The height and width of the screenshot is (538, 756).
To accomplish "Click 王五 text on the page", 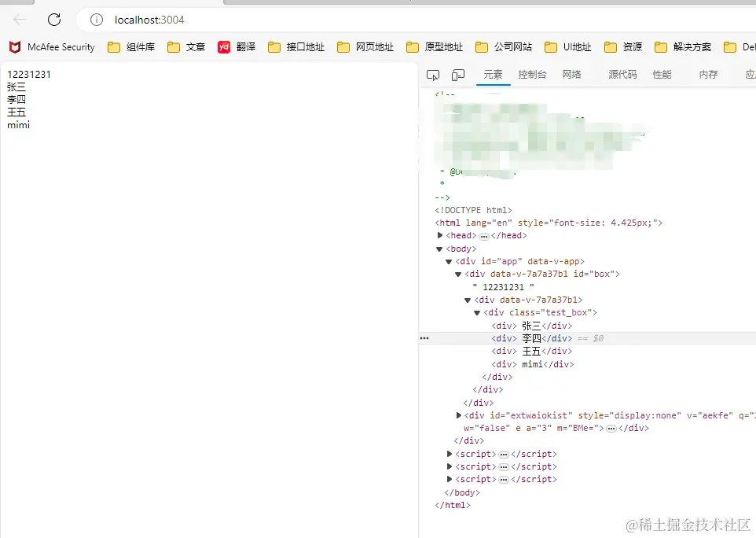I will (17, 112).
